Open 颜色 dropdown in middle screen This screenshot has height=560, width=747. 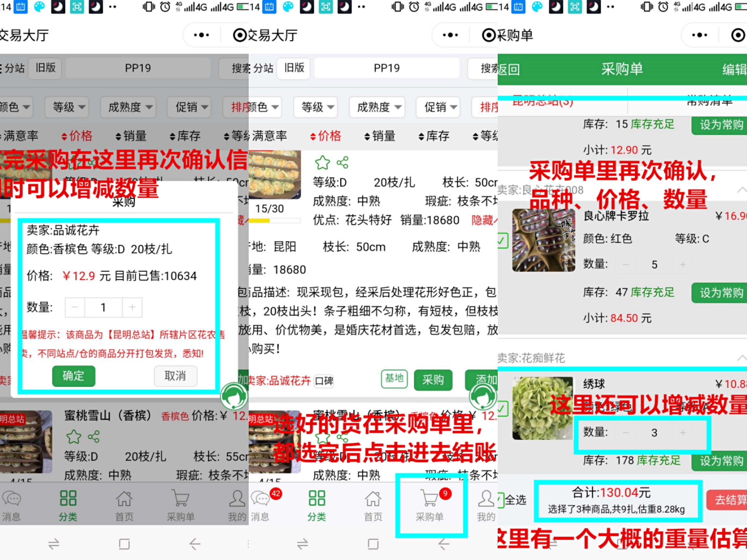265,107
